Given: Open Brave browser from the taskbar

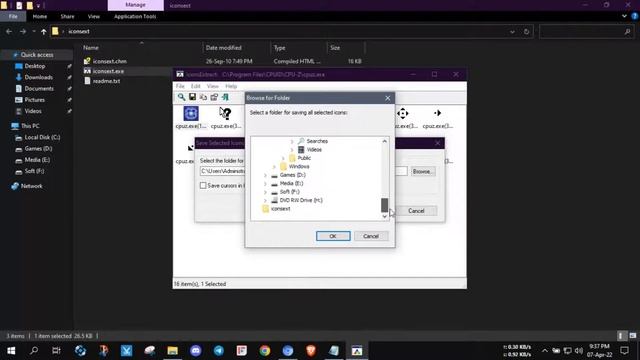Looking at the screenshot, I should (311, 351).
